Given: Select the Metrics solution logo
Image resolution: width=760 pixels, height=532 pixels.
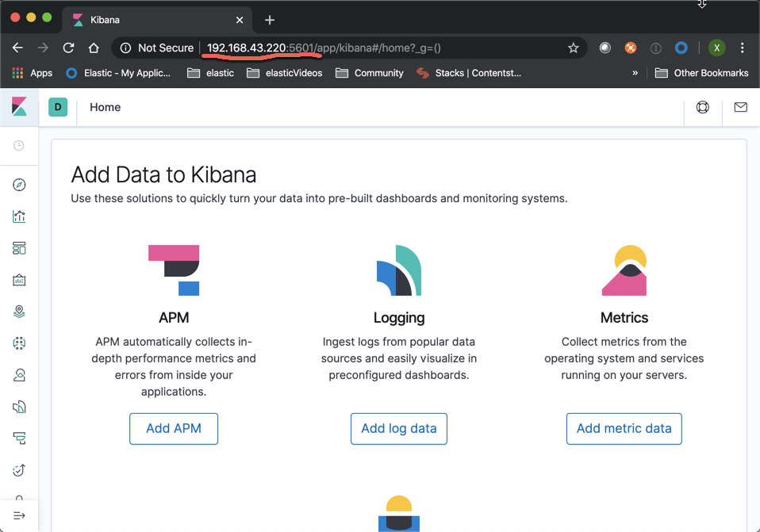Looking at the screenshot, I should click(x=624, y=270).
